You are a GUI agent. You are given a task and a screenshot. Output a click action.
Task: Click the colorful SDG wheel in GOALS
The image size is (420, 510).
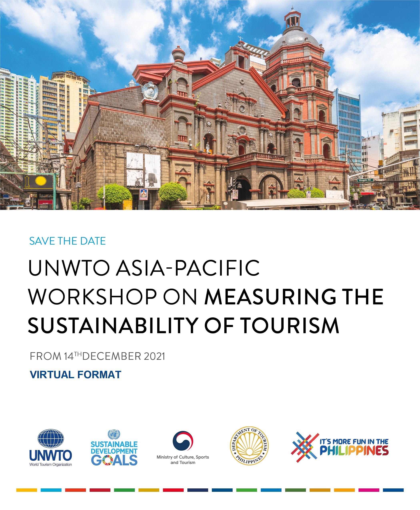tap(108, 460)
